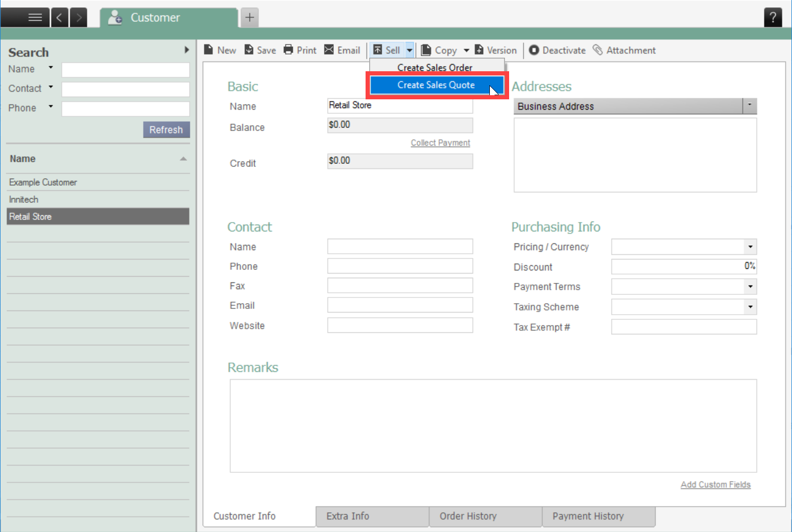Click the Refresh button
The height and width of the screenshot is (532, 792).
click(x=166, y=129)
